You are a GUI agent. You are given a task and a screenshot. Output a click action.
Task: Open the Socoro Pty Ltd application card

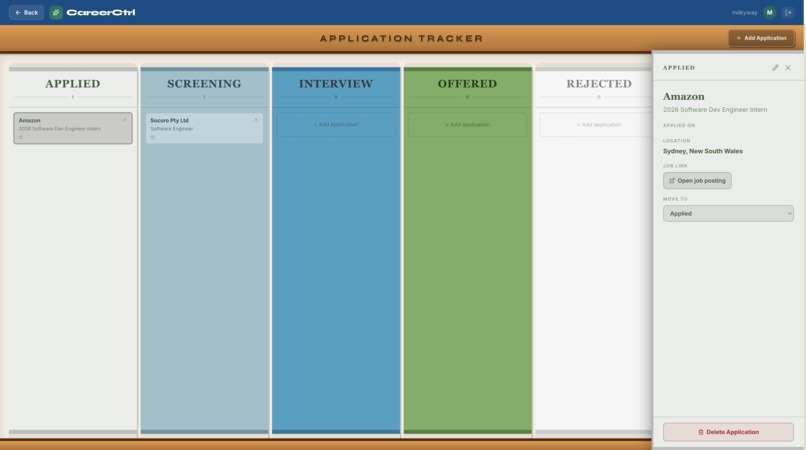[204, 128]
